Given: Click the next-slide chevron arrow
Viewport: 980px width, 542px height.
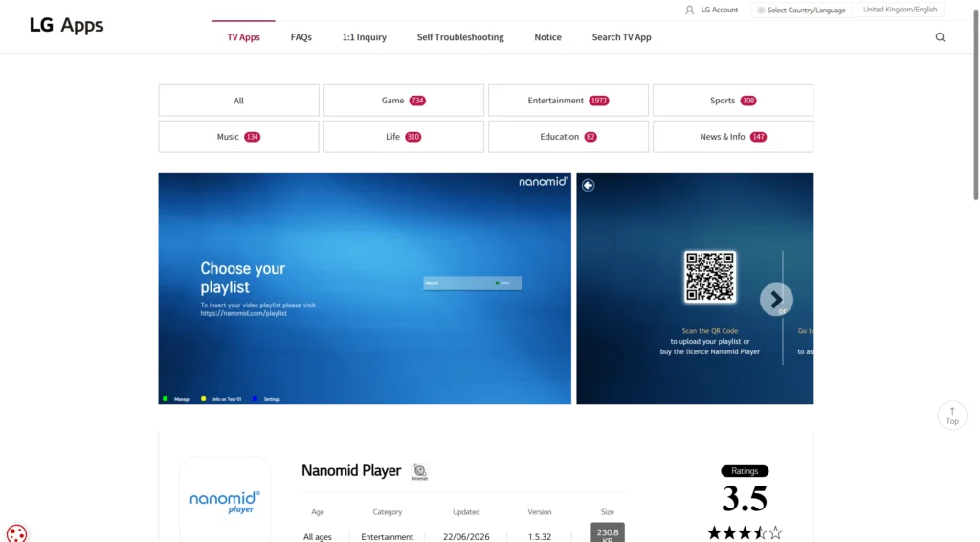Looking at the screenshot, I should (776, 300).
